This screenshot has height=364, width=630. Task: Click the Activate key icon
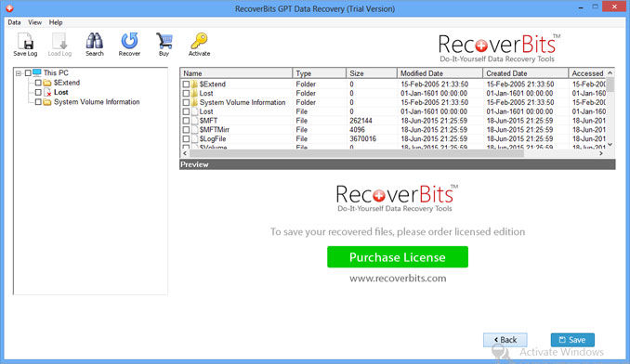tap(199, 41)
